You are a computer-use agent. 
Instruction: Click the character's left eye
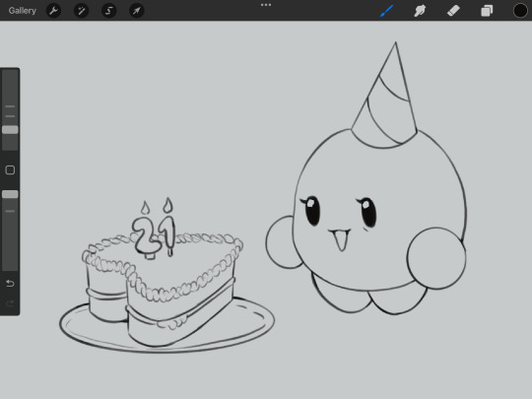click(x=311, y=211)
